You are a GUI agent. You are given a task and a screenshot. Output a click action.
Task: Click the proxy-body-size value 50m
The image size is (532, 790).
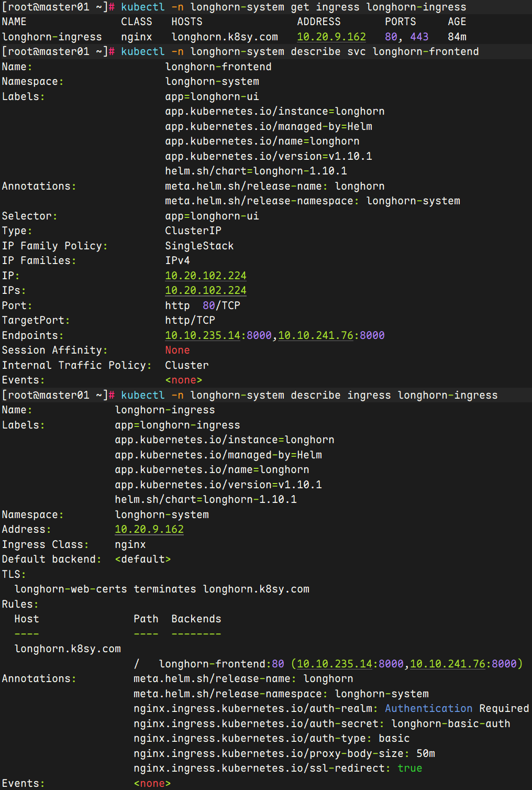pos(425,753)
